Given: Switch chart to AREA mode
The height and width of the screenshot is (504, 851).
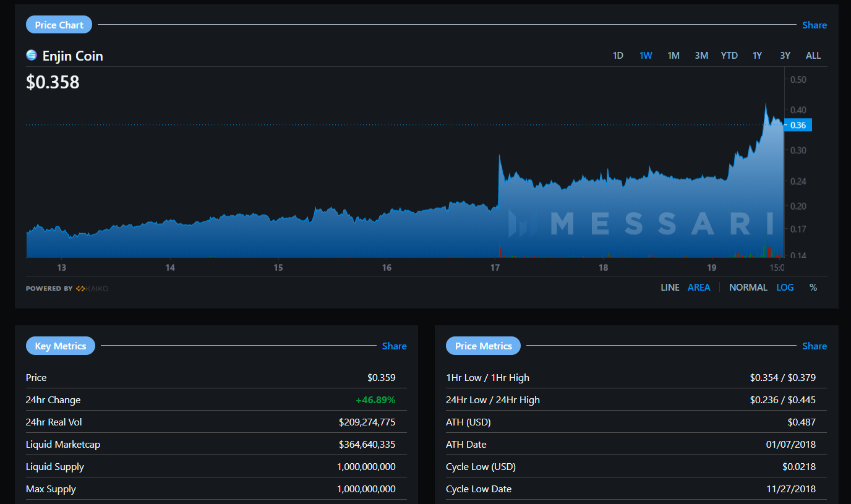Looking at the screenshot, I should click(699, 288).
